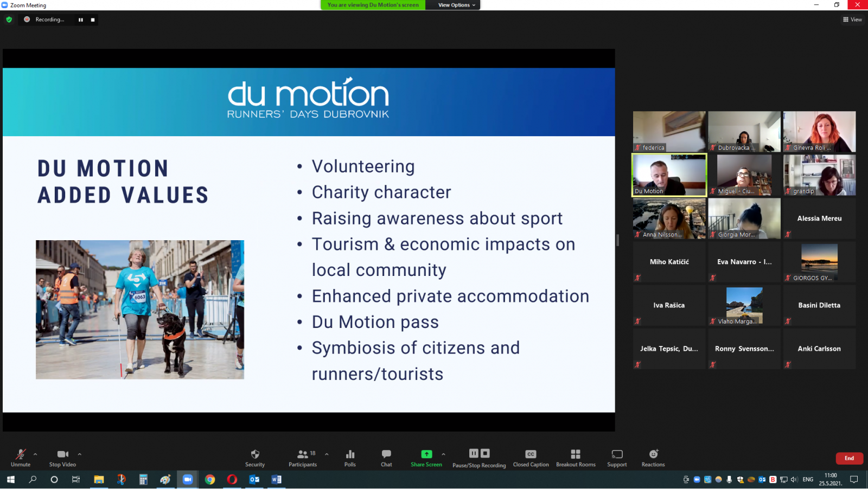The height and width of the screenshot is (489, 868).
Task: Open Closed Caption settings
Action: (x=531, y=458)
